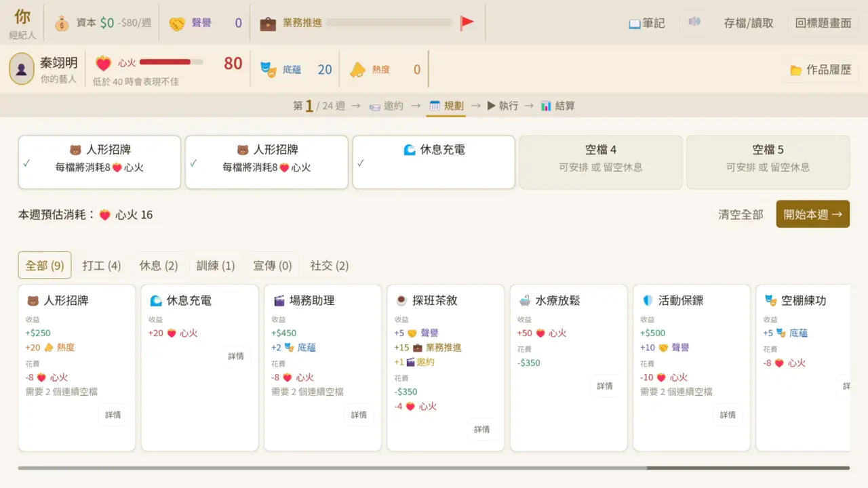868x488 pixels.
Task: Expand 詳情 on the 場務助理 card
Action: coord(359,415)
